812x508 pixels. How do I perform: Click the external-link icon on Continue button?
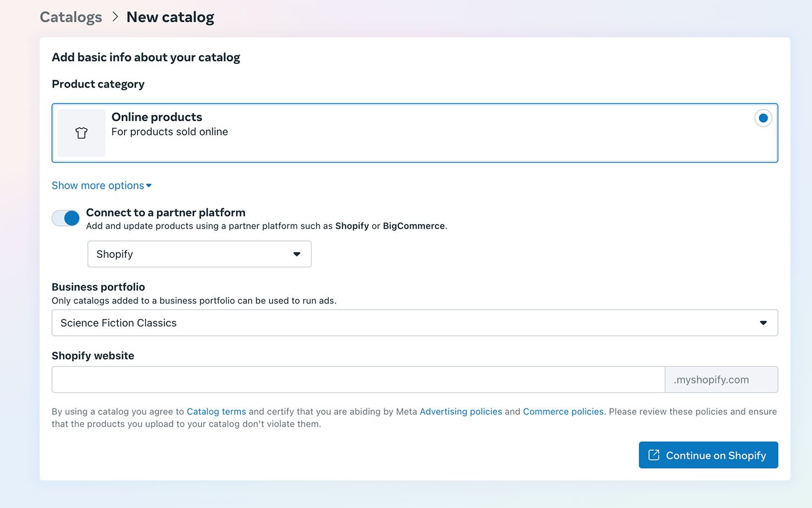click(654, 455)
